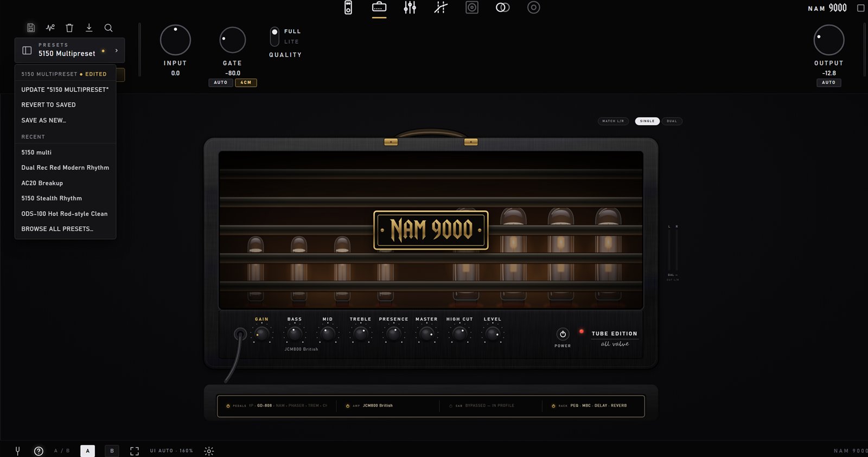Click the GATE knob

coord(232,40)
